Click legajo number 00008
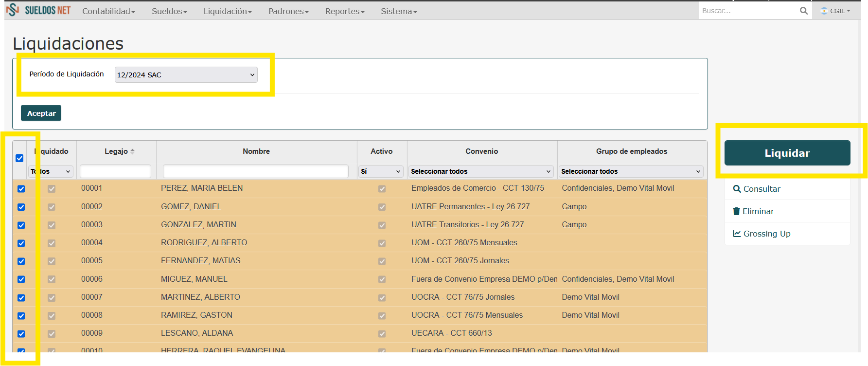Viewport: 868px width, 366px height. point(92,315)
